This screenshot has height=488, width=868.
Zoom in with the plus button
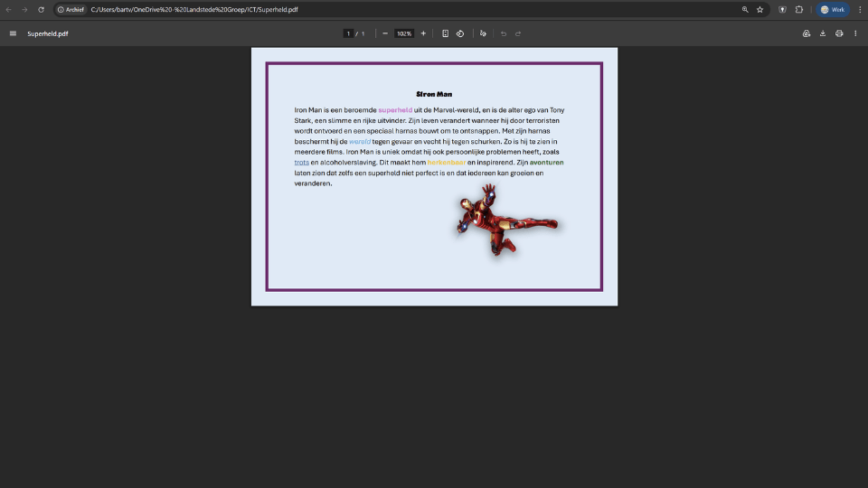(423, 33)
